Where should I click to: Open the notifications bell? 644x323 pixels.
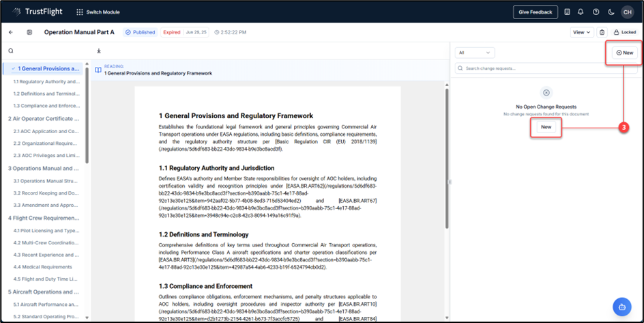coord(581,12)
